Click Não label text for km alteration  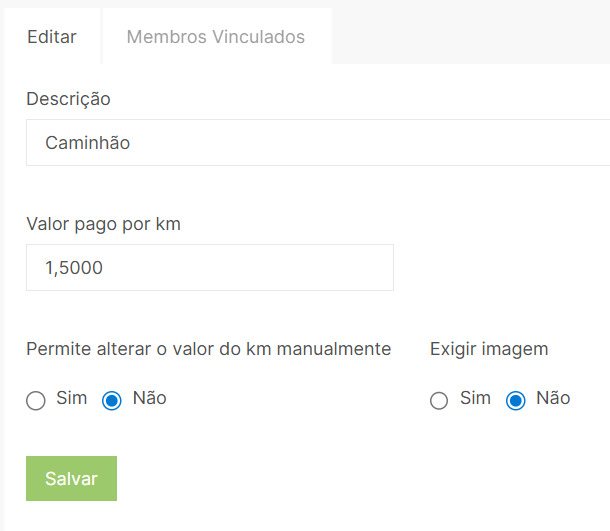point(149,398)
